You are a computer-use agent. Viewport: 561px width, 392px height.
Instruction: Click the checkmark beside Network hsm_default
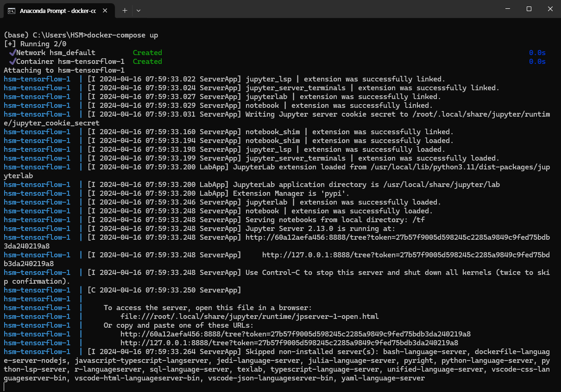coord(13,53)
